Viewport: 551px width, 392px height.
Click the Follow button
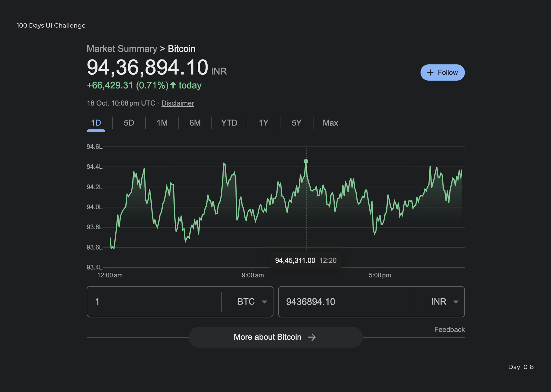443,72
